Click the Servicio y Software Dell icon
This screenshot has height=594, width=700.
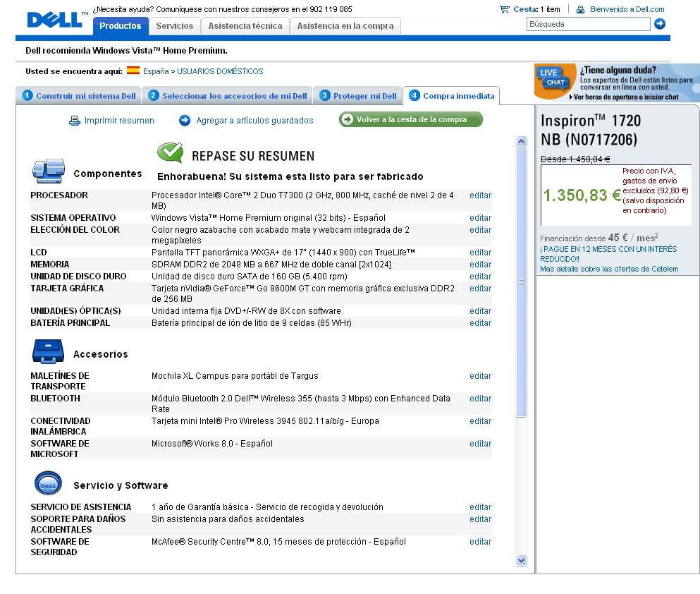click(48, 483)
